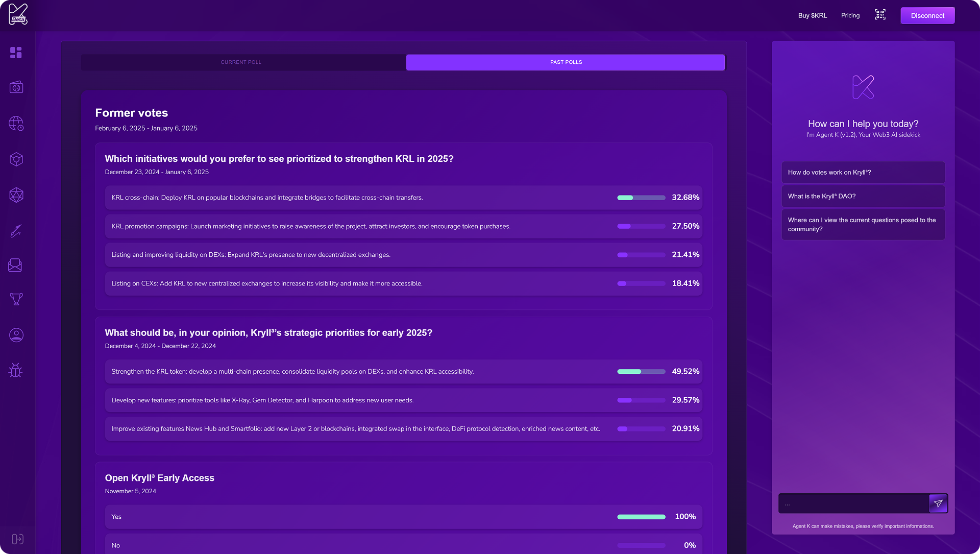
Task: Click the bug report sidebar icon
Action: (x=16, y=370)
